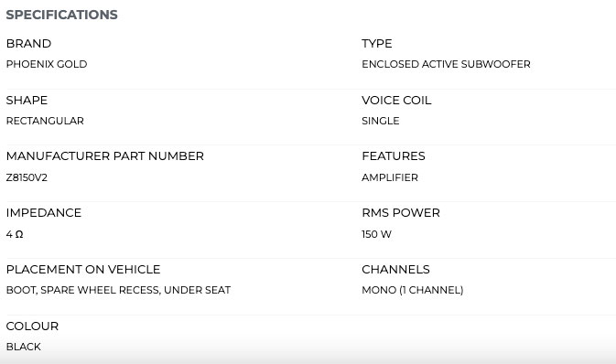
Task: Select the RMS POWER label
Action: click(401, 213)
